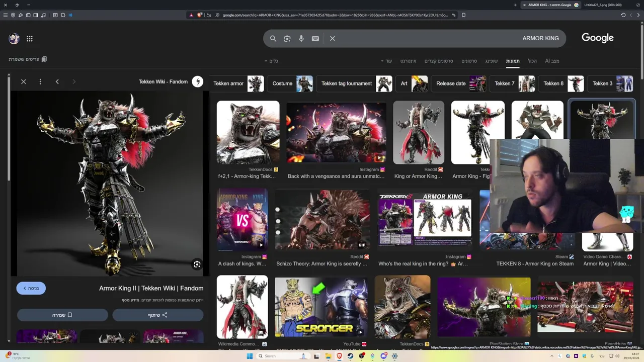Click the שיתוף (Share) button
The width and height of the screenshot is (644, 362).
tap(158, 315)
